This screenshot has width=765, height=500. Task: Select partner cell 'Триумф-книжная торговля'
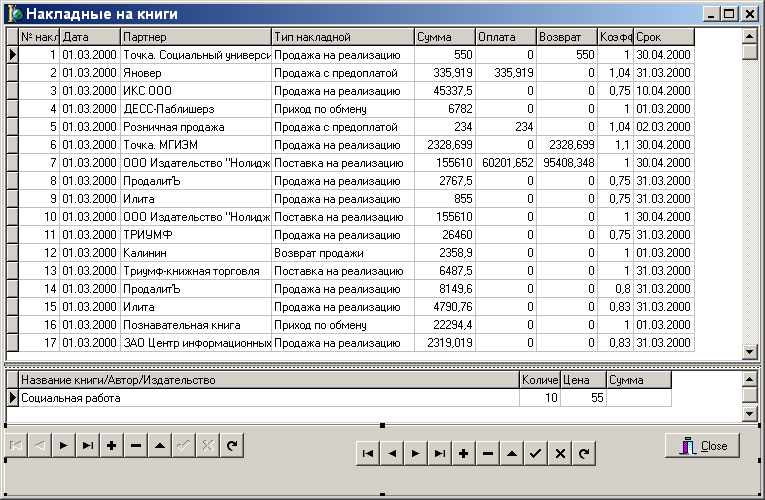(196, 271)
